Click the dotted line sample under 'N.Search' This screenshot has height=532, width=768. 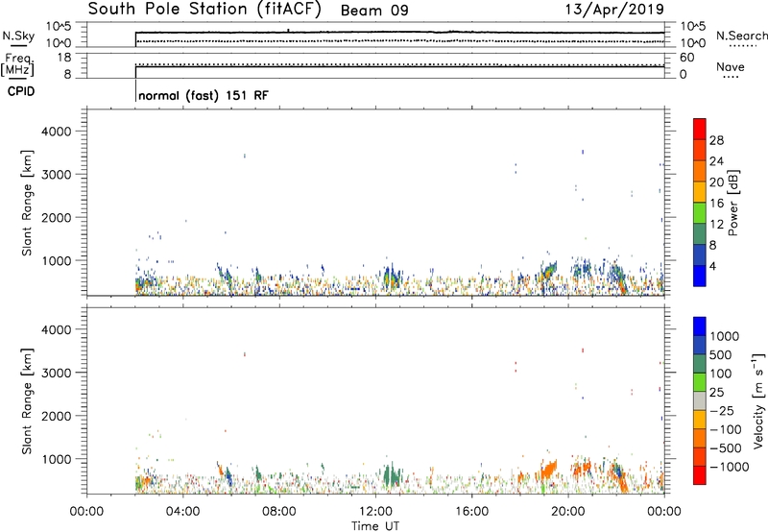pyautogui.click(x=743, y=46)
